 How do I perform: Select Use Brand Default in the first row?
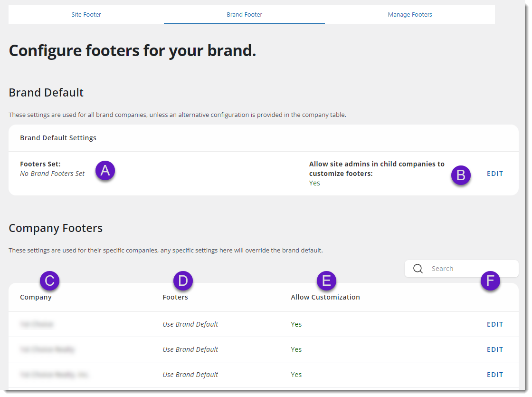click(190, 324)
